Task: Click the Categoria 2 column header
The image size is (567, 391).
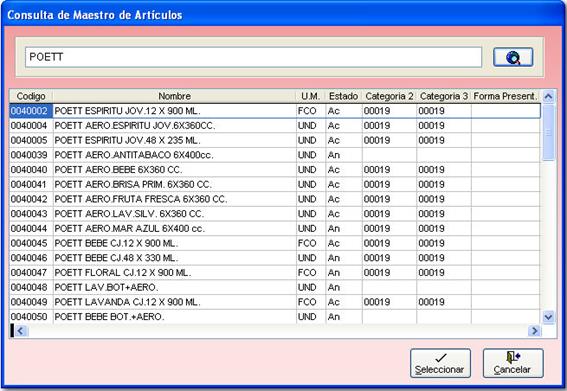Action: pos(389,96)
